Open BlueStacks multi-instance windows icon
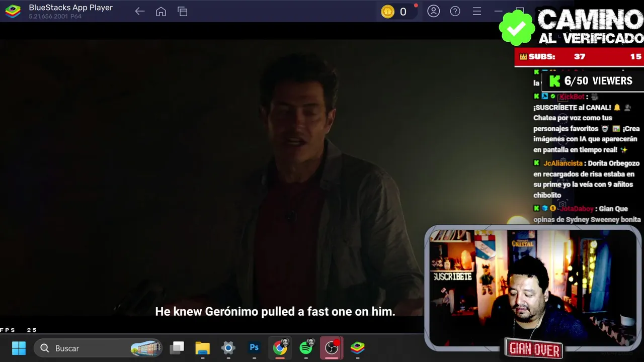 tap(183, 12)
